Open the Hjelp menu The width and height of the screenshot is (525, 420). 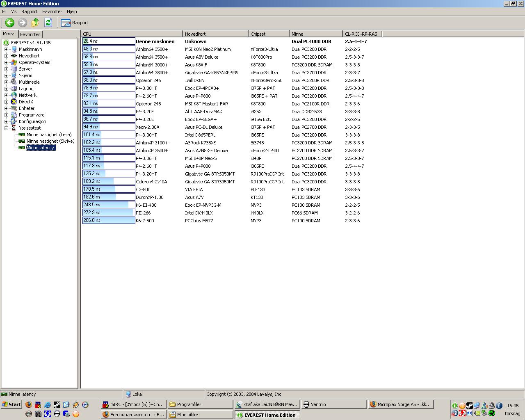pyautogui.click(x=72, y=11)
